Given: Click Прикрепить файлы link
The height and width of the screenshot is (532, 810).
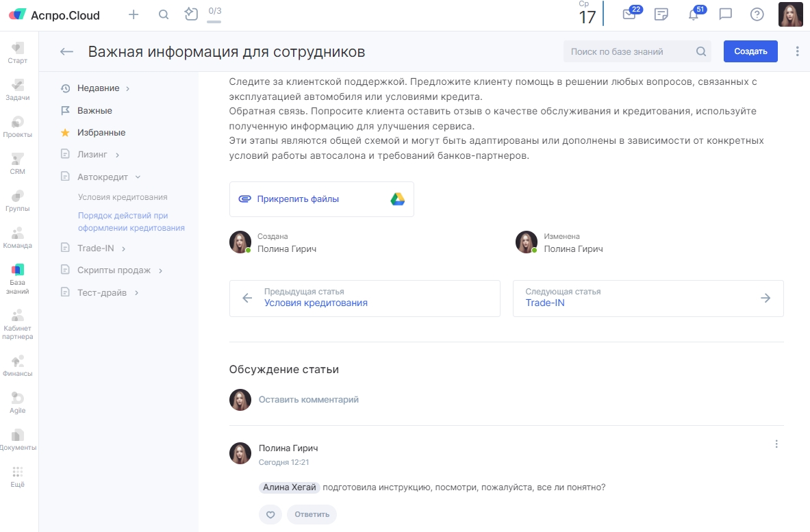Looking at the screenshot, I should coord(298,199).
